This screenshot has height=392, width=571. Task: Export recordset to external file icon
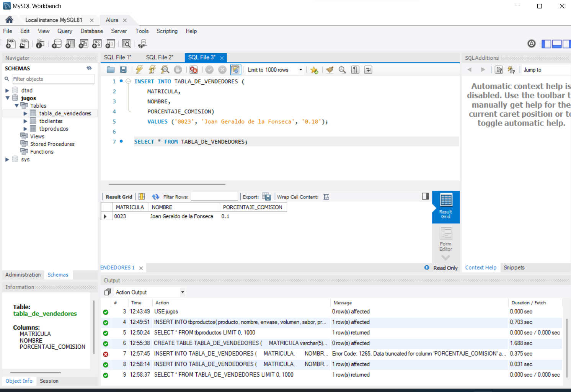tap(267, 197)
